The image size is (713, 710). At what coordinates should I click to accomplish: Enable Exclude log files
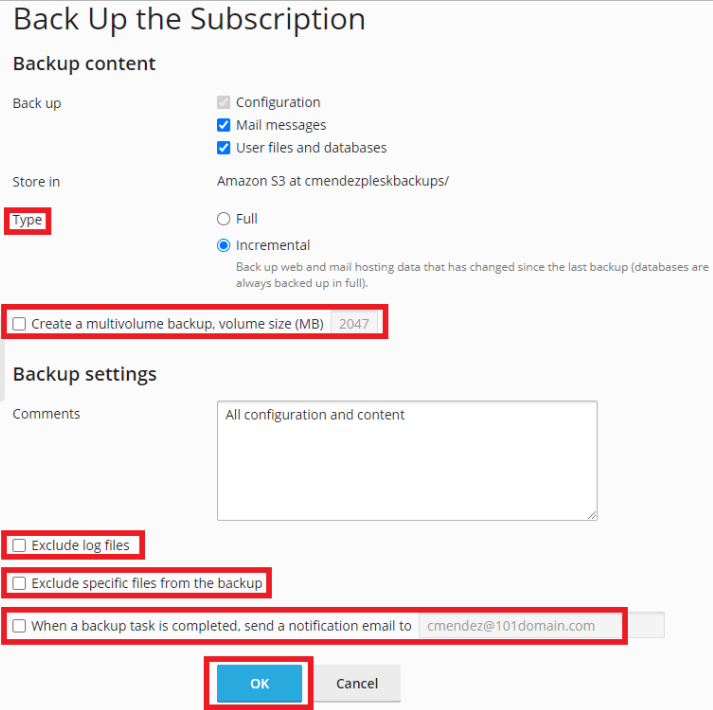point(20,546)
